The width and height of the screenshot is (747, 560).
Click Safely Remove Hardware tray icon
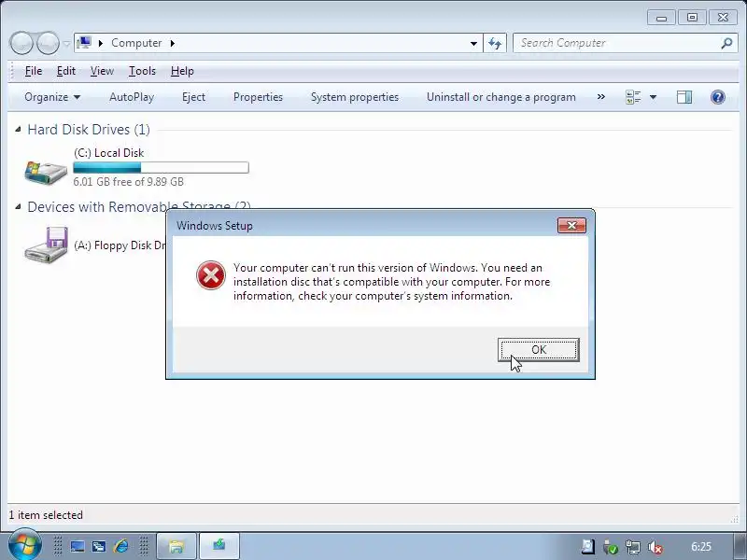(x=611, y=547)
